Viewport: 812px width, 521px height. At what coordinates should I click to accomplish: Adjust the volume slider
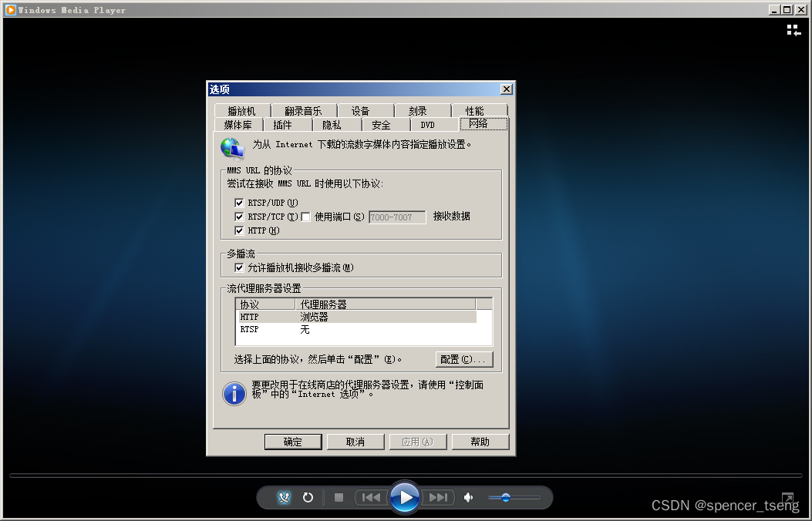505,497
